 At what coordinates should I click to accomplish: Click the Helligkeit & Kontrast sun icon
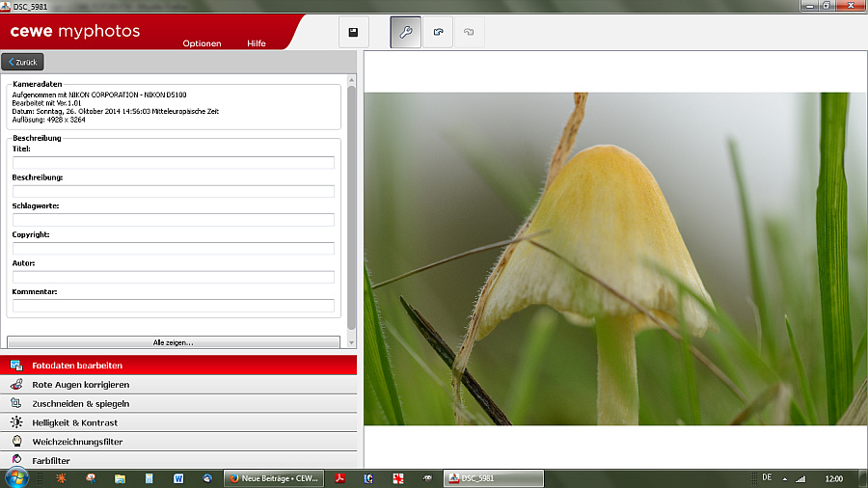click(16, 422)
